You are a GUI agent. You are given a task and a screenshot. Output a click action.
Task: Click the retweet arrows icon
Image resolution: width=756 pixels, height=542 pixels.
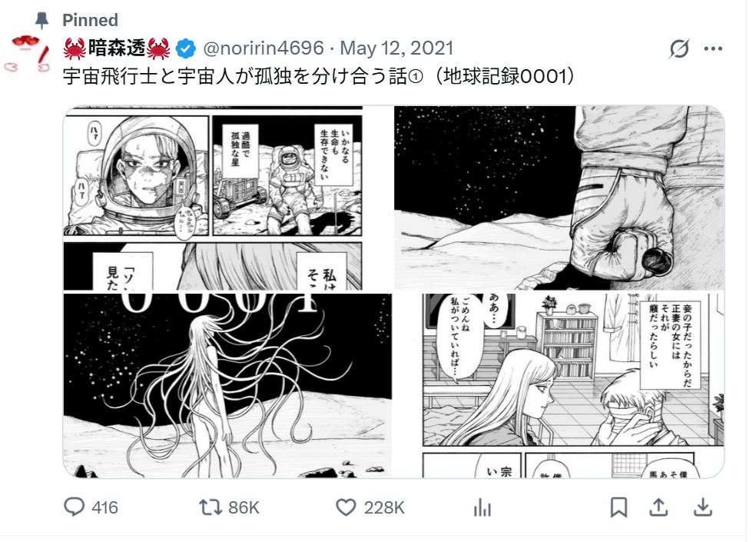pos(211,507)
